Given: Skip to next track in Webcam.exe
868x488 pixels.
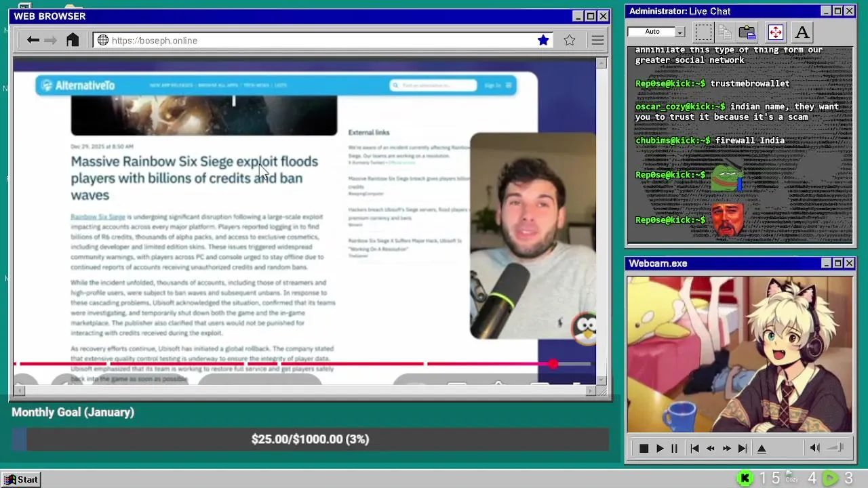Looking at the screenshot, I should (x=743, y=448).
